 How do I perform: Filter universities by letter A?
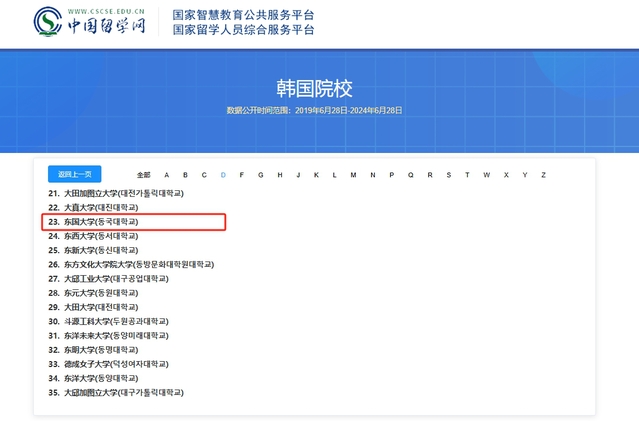click(167, 175)
